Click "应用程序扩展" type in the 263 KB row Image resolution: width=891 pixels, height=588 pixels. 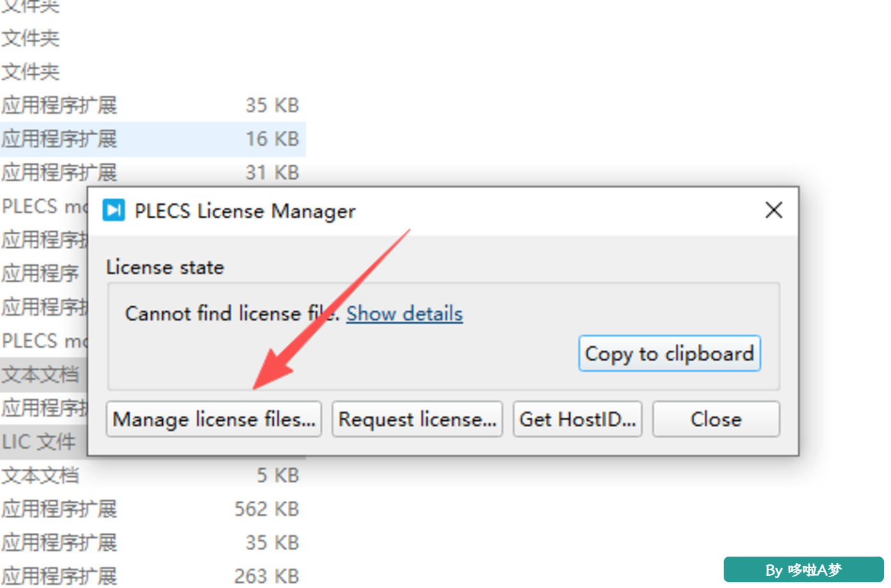[60, 576]
